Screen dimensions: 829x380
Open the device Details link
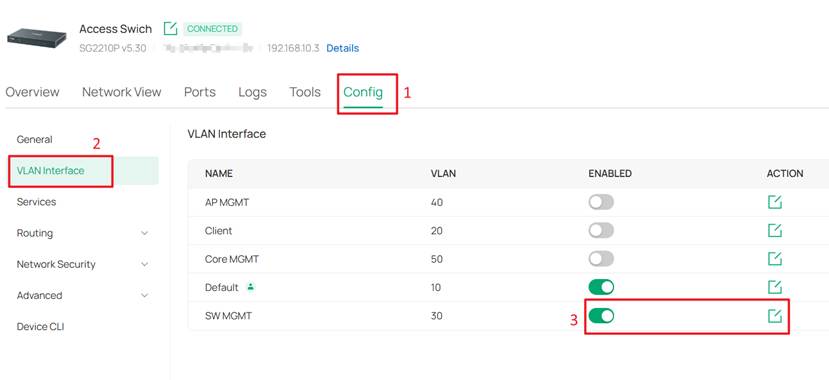pyautogui.click(x=343, y=48)
